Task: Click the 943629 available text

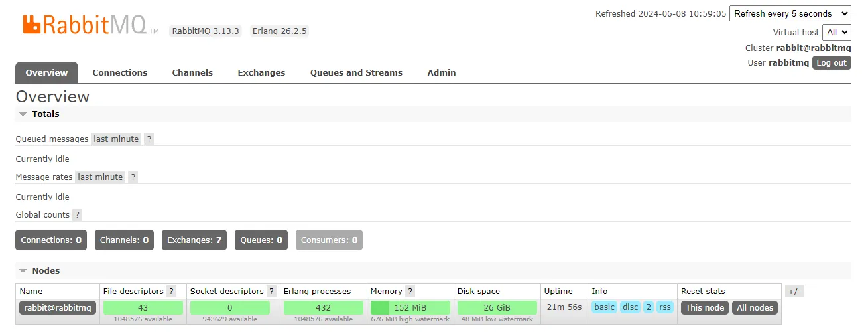Action: (x=230, y=319)
